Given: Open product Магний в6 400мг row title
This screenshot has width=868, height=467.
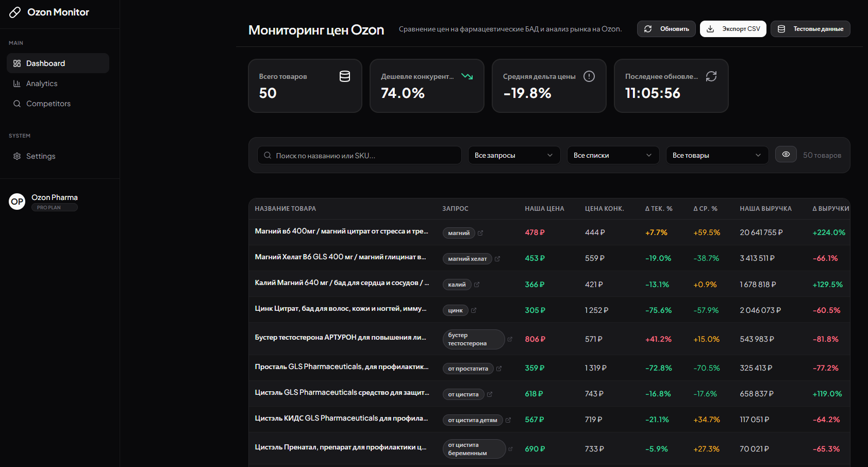Looking at the screenshot, I should point(342,231).
